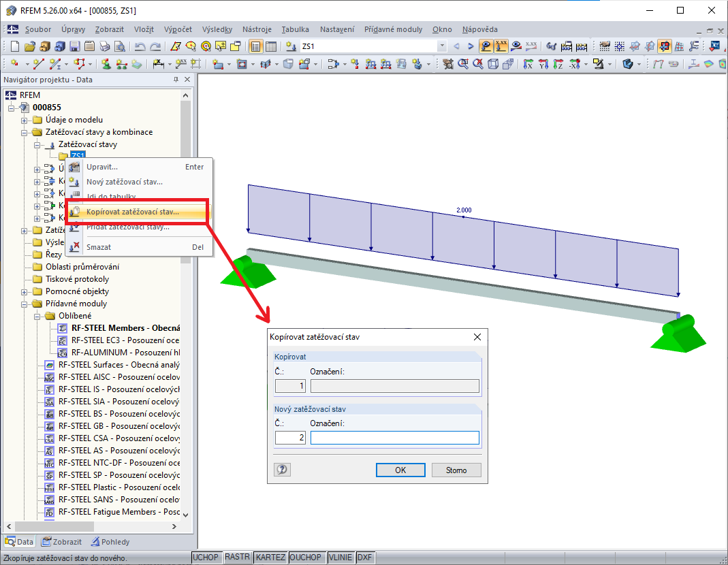Click the view in Z direction icon

[558, 64]
